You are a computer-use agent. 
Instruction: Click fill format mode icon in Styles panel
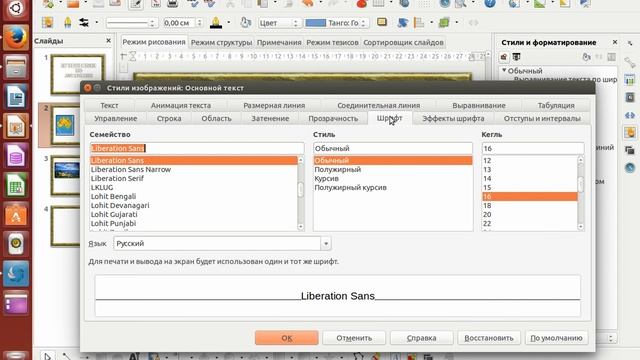click(x=587, y=57)
